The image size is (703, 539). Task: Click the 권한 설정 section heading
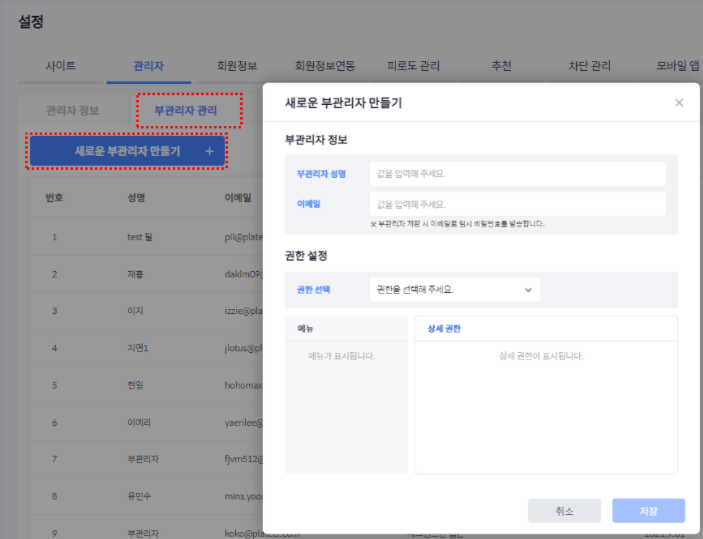[x=306, y=256]
